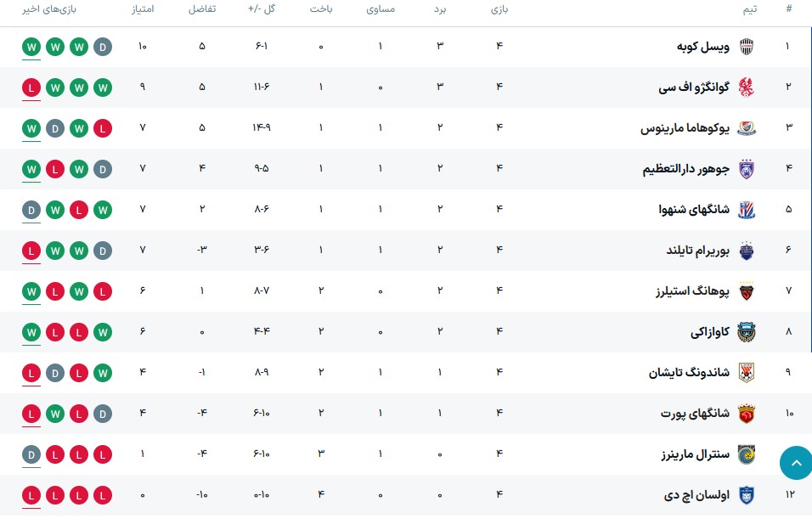Click the Ulsan HD club crest
This screenshot has height=530, width=812.
(x=746, y=495)
